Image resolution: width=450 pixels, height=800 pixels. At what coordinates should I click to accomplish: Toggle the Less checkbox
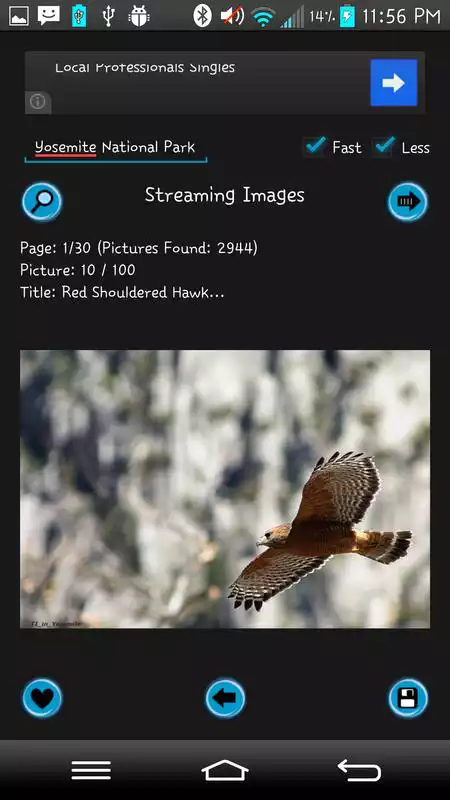tap(383, 147)
